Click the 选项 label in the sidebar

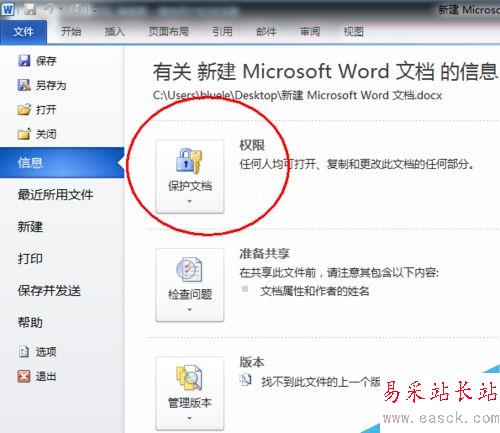(46, 352)
